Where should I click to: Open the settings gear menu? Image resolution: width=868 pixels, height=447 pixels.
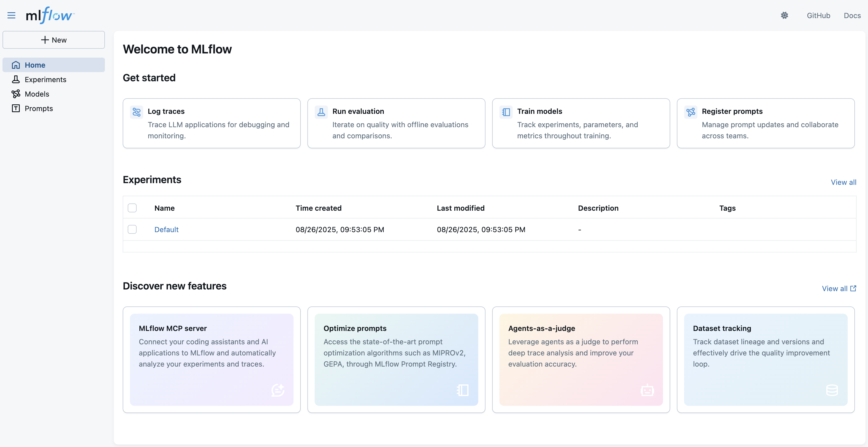785,15
